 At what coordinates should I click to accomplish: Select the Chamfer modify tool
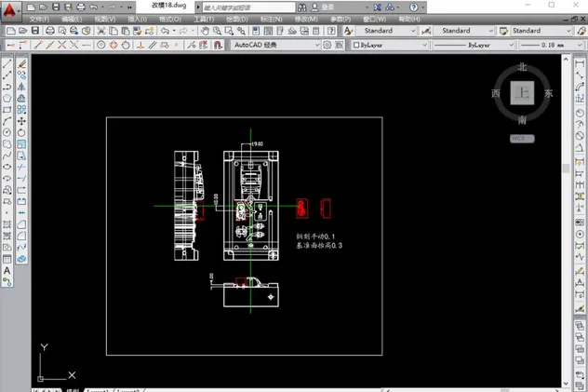pos(21,224)
